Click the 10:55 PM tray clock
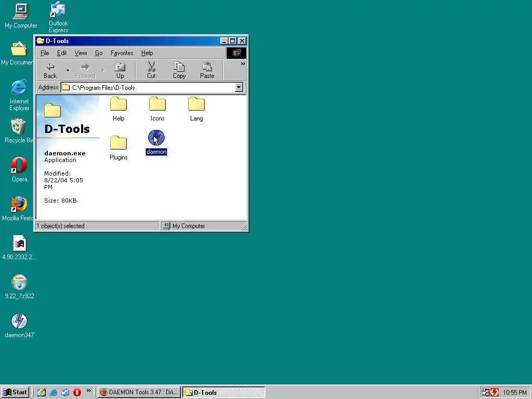The height and width of the screenshot is (399, 532). pos(515,393)
